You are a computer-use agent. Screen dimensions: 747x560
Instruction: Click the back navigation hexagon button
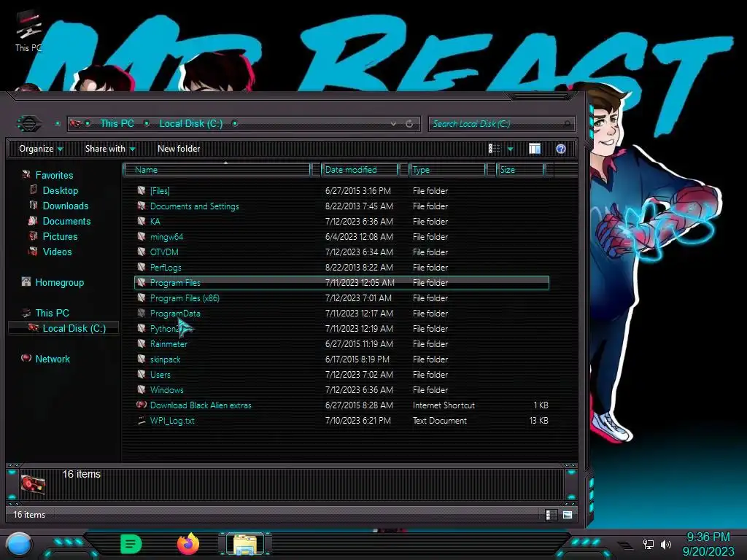[x=29, y=124]
